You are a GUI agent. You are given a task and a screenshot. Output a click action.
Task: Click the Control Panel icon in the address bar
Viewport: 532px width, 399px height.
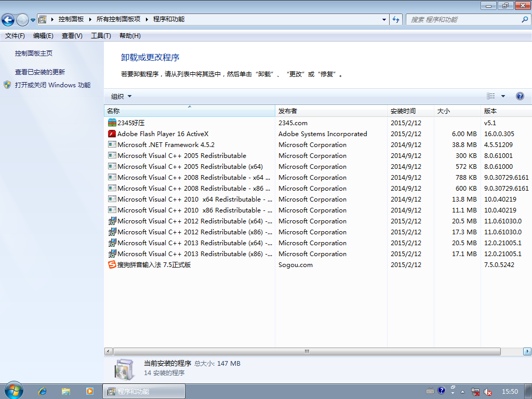tap(43, 19)
